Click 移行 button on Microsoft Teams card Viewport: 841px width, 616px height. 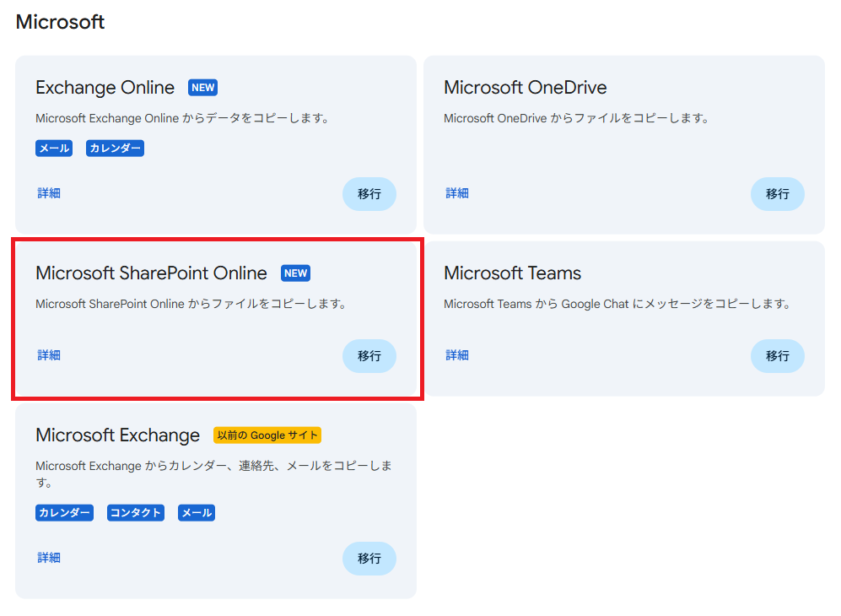pyautogui.click(x=777, y=356)
